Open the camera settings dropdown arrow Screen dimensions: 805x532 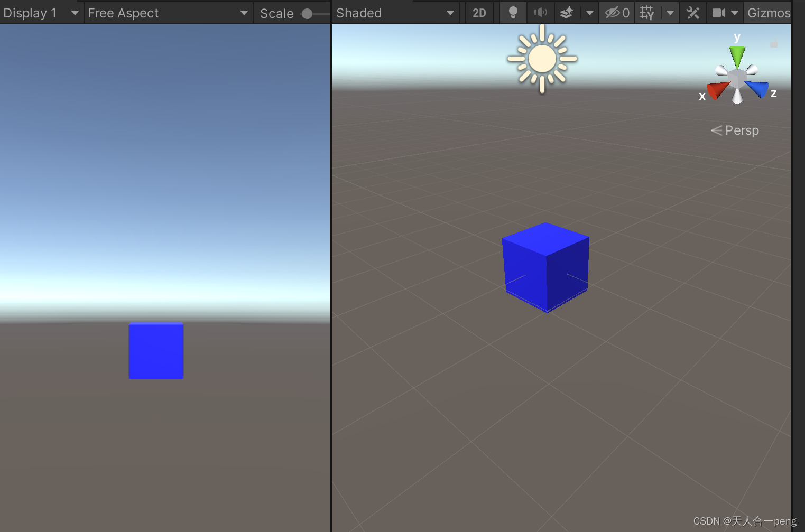pos(735,13)
